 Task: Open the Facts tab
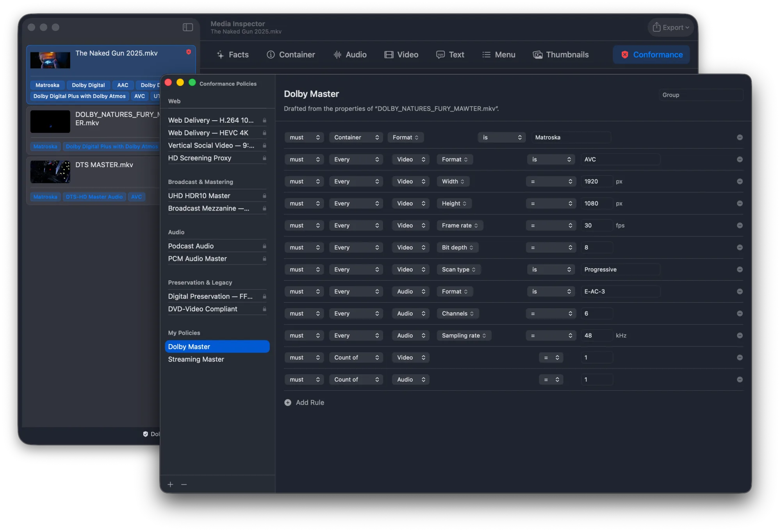point(233,55)
